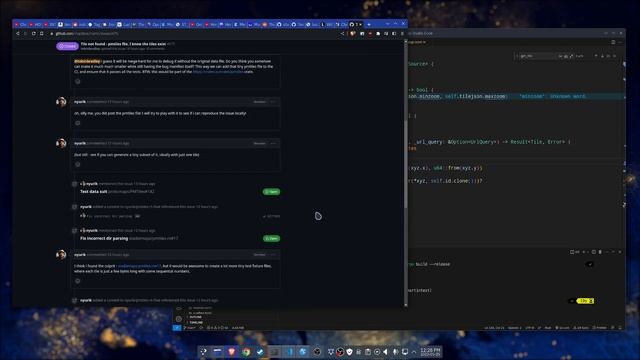640x360 pixels.
Task: Click the Open badge next to 'Test data suit'
Action: [x=271, y=191]
